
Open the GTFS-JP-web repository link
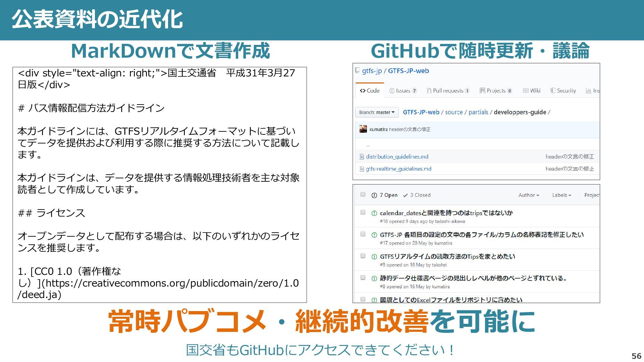(x=409, y=71)
